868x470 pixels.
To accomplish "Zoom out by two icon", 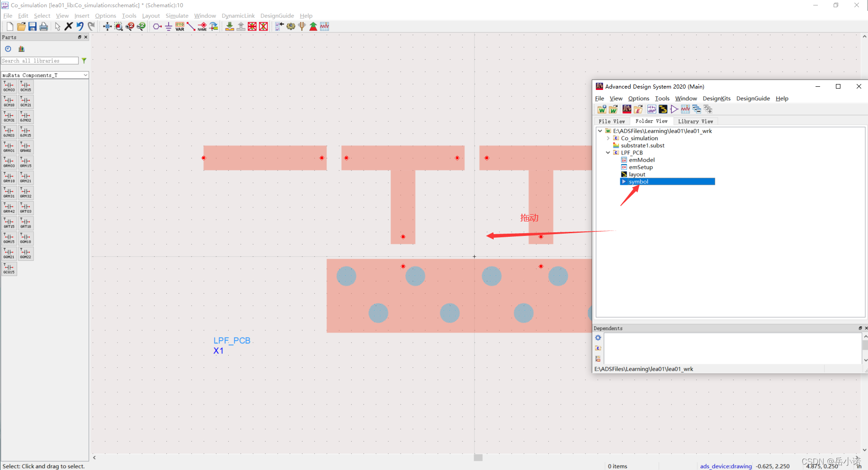I will click(x=141, y=27).
